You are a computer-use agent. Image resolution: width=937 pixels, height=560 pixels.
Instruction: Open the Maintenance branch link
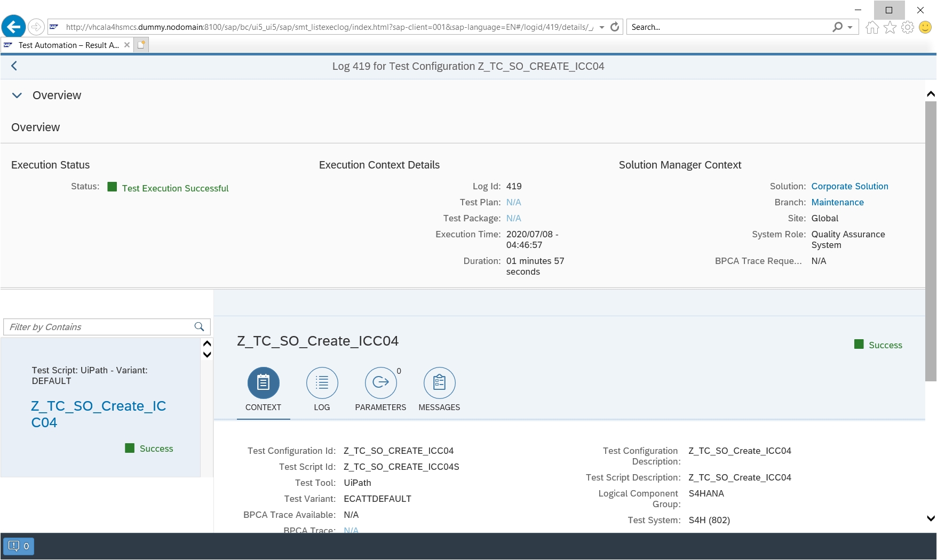click(837, 202)
